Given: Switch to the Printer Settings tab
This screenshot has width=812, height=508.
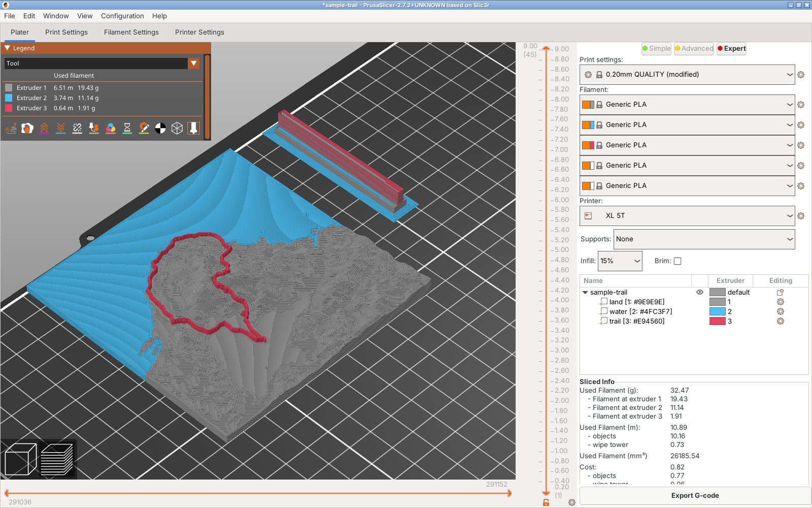Looking at the screenshot, I should click(x=199, y=32).
